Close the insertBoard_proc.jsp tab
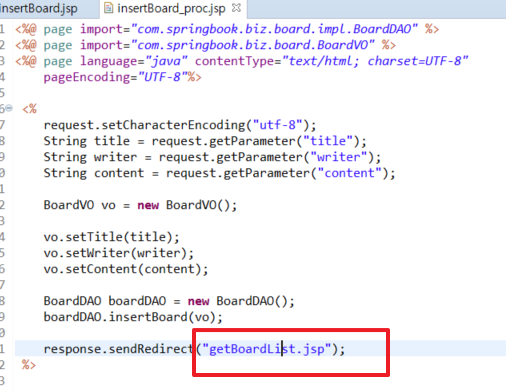 [236, 8]
